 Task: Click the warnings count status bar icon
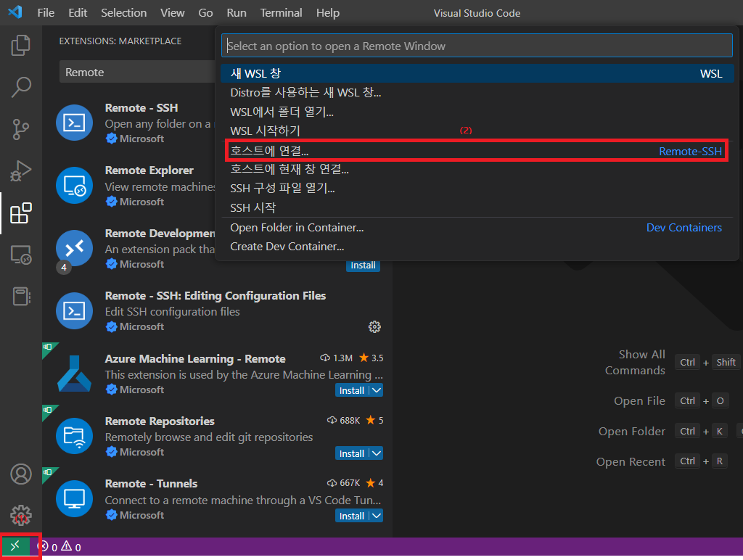pyautogui.click(x=71, y=547)
